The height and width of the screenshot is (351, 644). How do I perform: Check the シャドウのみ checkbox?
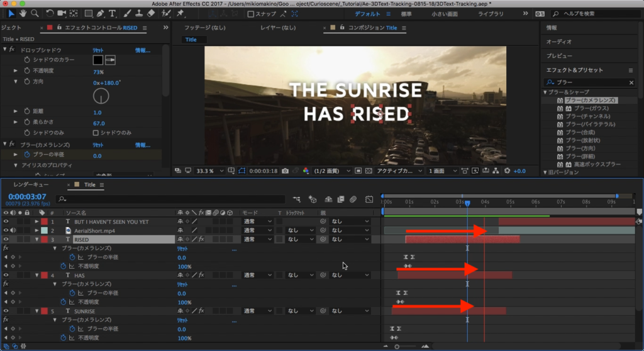click(96, 133)
